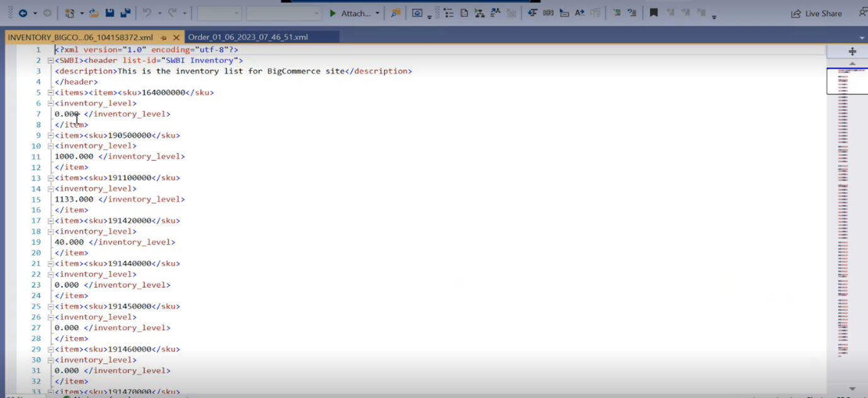Image resolution: width=868 pixels, height=398 pixels.
Task: Click the sku value 164000000
Action: point(164,92)
